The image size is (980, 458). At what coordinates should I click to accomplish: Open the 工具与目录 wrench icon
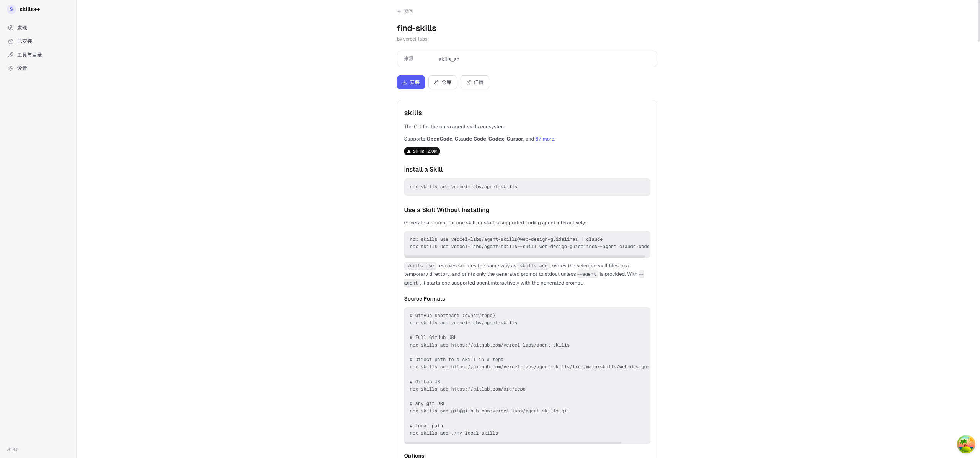(11, 55)
